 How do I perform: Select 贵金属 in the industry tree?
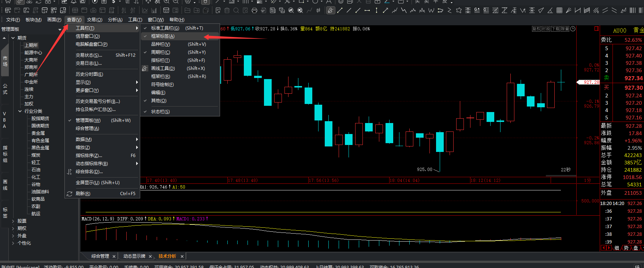pos(38,133)
